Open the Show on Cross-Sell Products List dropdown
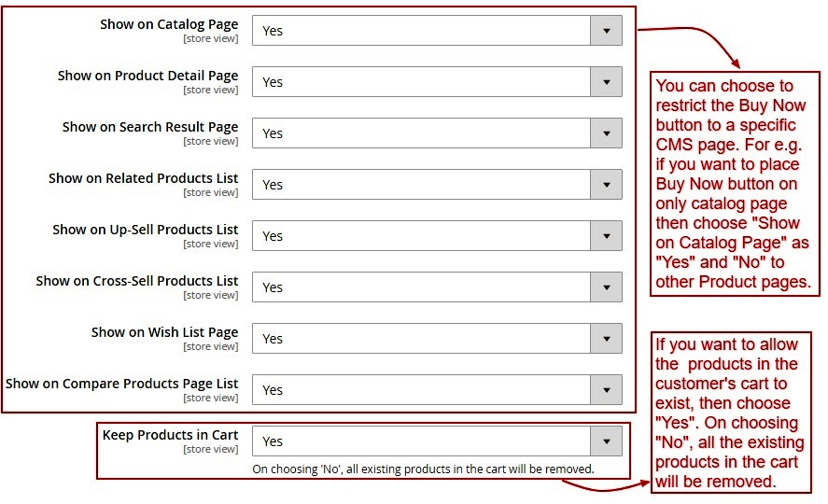Image resolution: width=828 pixels, height=504 pixels. coord(422,287)
